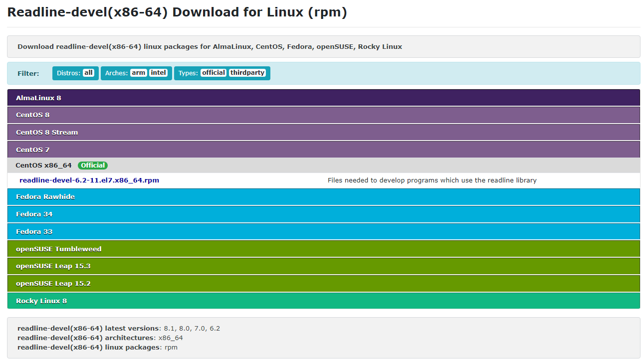Expand the CentOS 8 Stream section

(x=47, y=133)
